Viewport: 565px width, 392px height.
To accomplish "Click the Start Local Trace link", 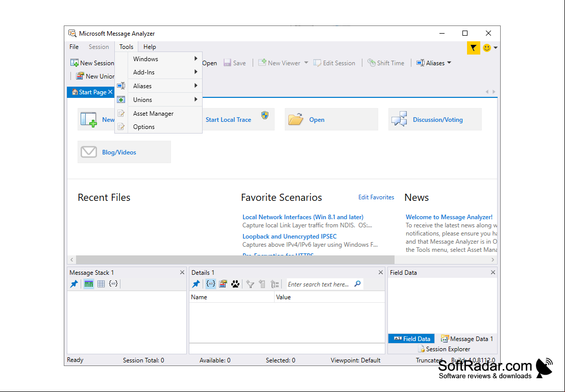I will coord(229,119).
